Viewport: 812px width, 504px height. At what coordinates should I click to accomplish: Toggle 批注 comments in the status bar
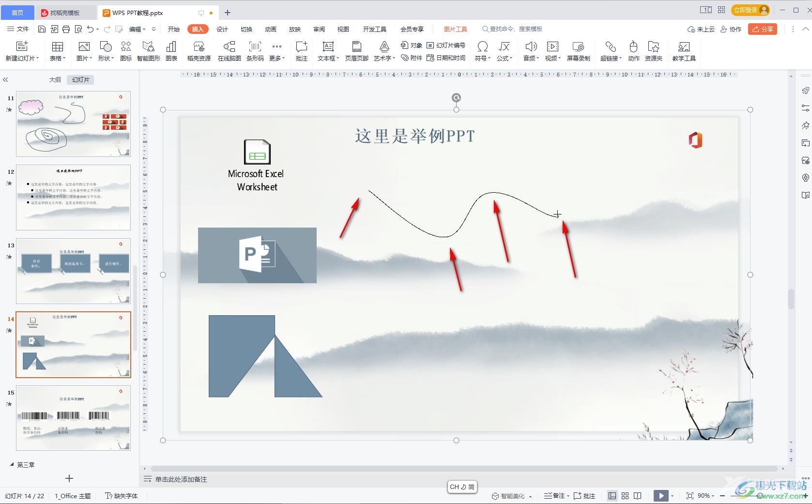coord(584,496)
